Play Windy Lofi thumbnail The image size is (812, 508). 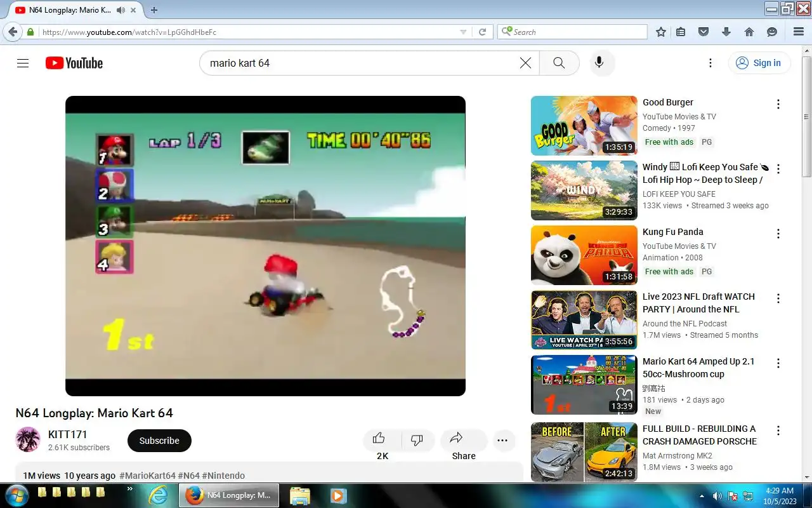[584, 190]
